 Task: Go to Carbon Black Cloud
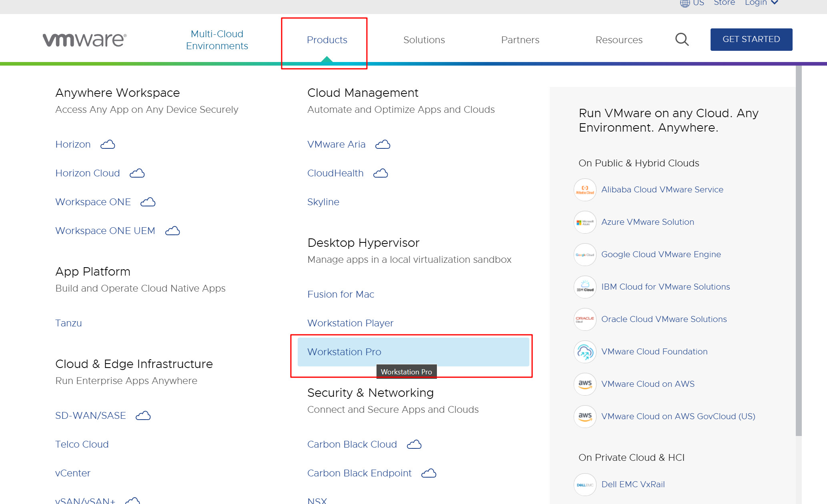pos(352,444)
